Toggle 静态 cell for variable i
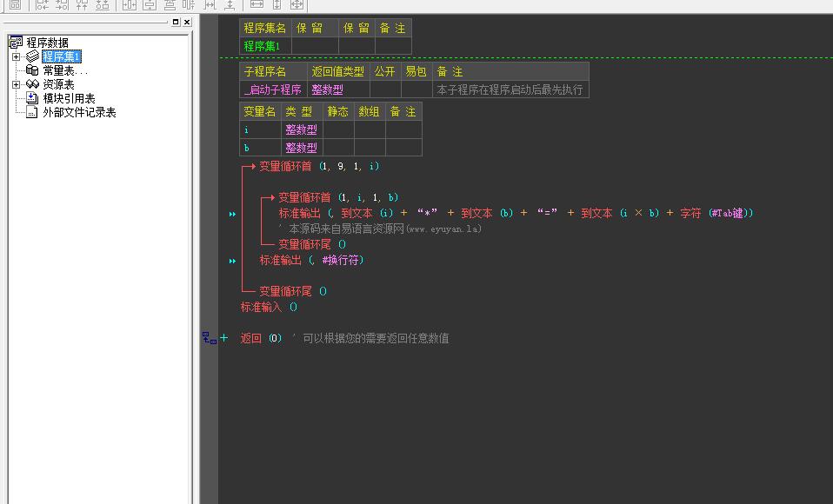 338,129
